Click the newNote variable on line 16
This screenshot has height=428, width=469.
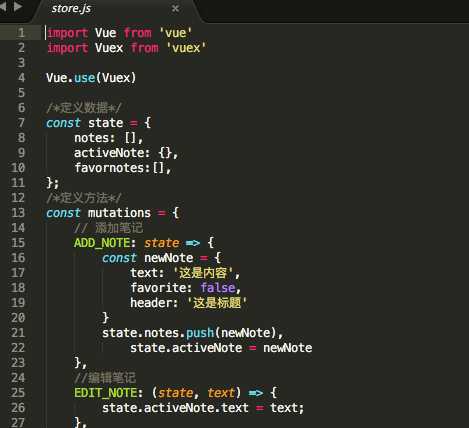pyautogui.click(x=169, y=258)
